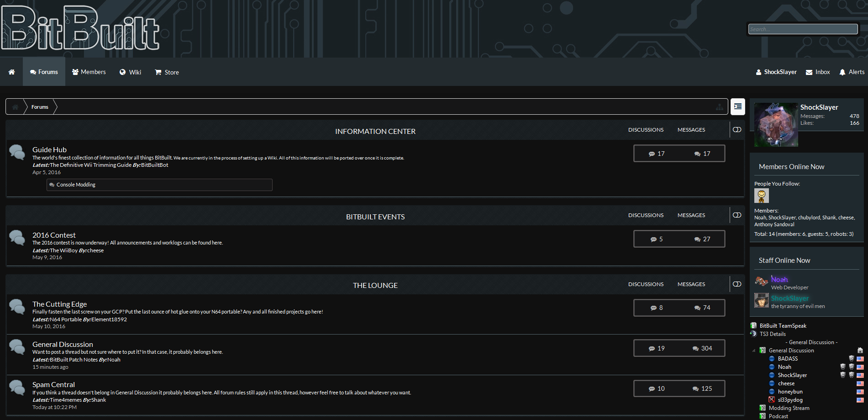The height and width of the screenshot is (420, 868).
Task: Collapse the General Discussion TeamSpeak channel arrow
Action: (x=754, y=351)
